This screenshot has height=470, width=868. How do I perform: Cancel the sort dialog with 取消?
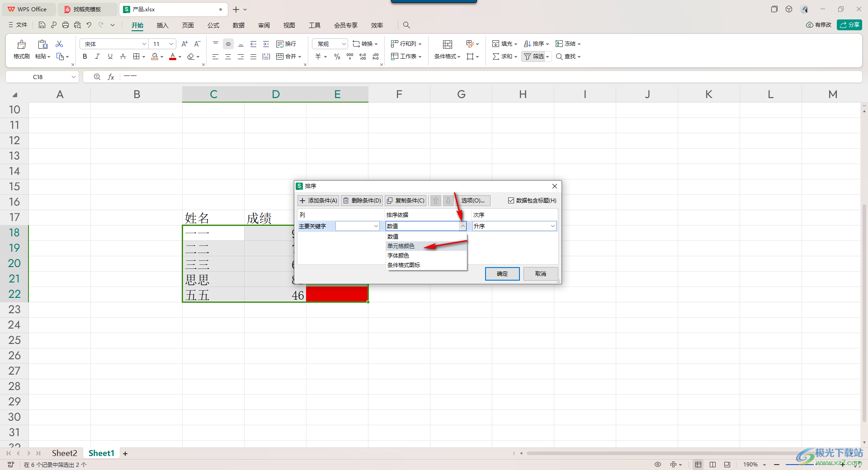[x=541, y=273]
